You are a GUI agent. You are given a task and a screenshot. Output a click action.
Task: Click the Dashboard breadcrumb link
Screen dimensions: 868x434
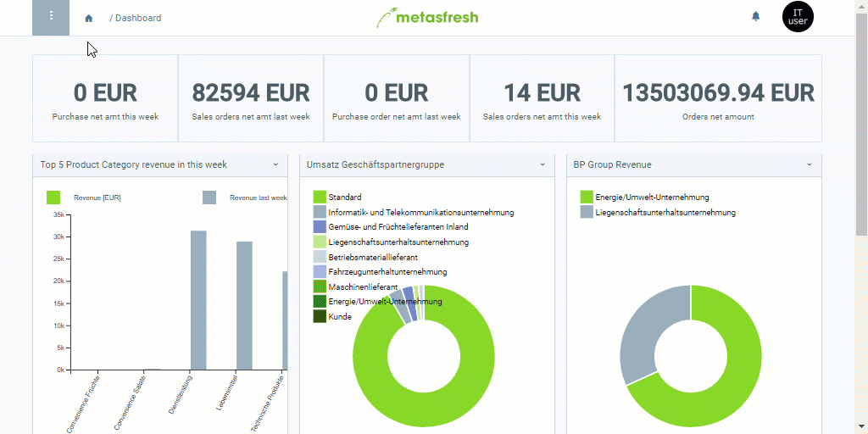point(138,19)
